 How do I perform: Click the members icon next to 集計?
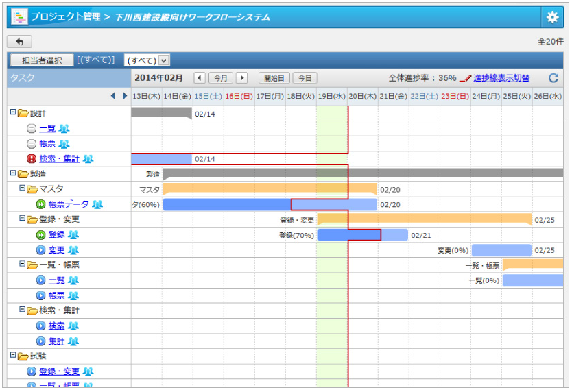73,341
